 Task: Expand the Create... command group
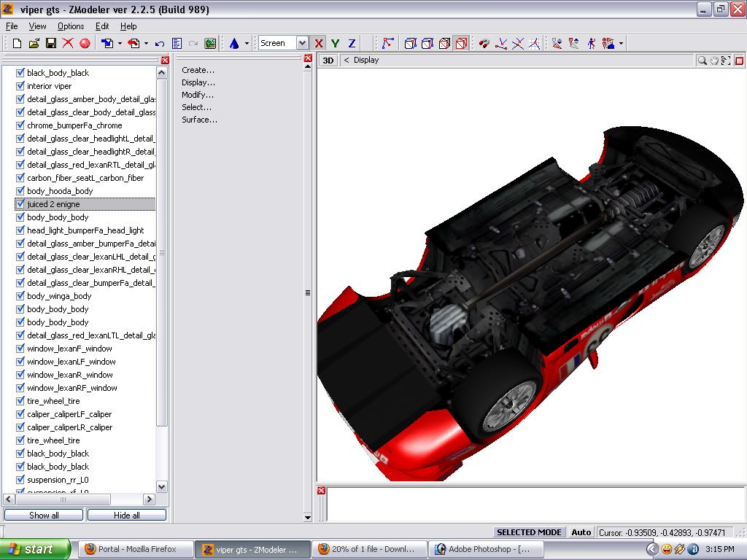point(198,70)
